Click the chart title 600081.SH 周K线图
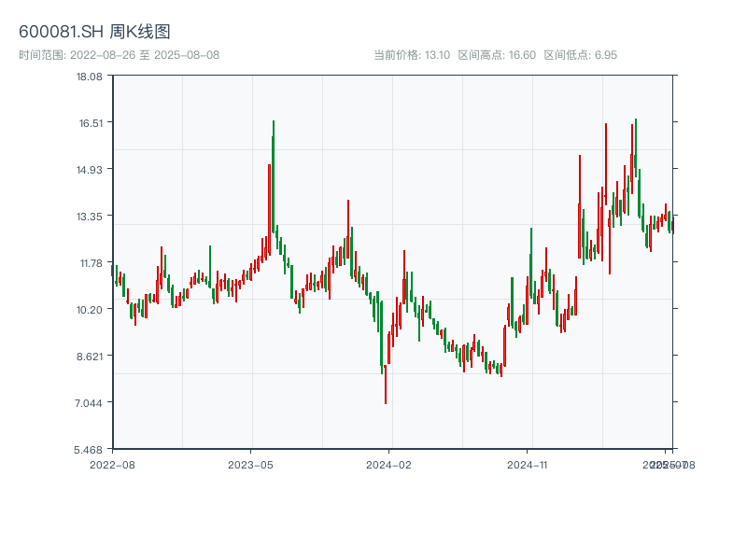The image size is (747, 560). tap(94, 32)
